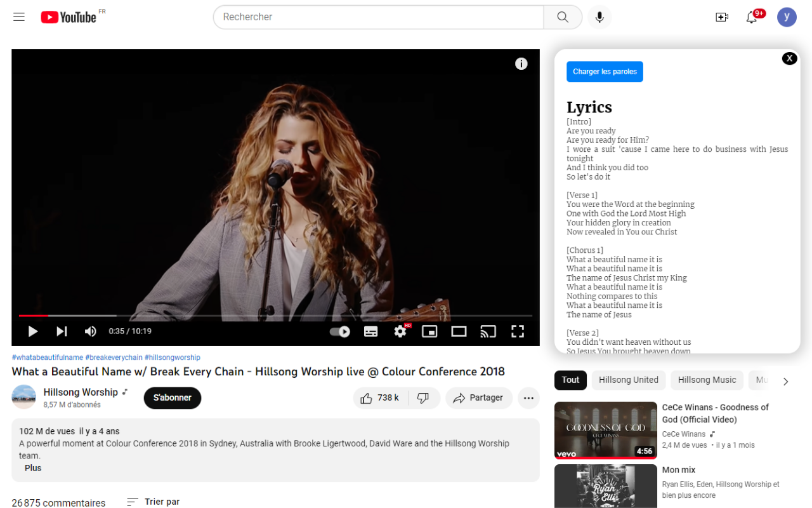Open more actions three-dot menu

pos(529,398)
